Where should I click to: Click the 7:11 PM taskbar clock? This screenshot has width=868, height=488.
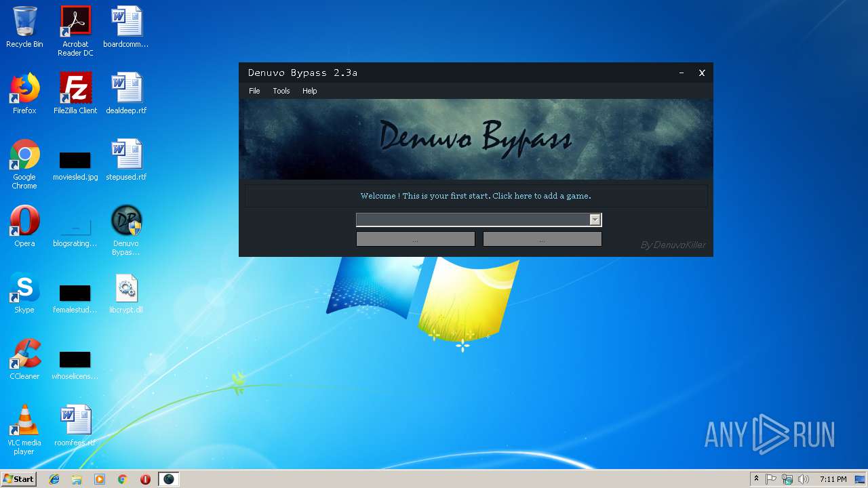tap(833, 479)
